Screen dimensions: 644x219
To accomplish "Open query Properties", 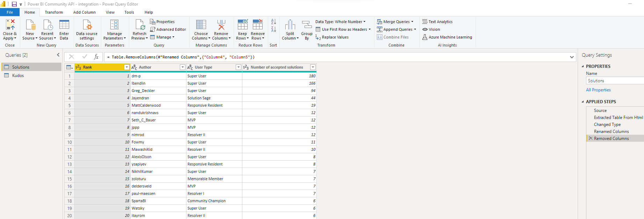I will pyautogui.click(x=162, y=22).
